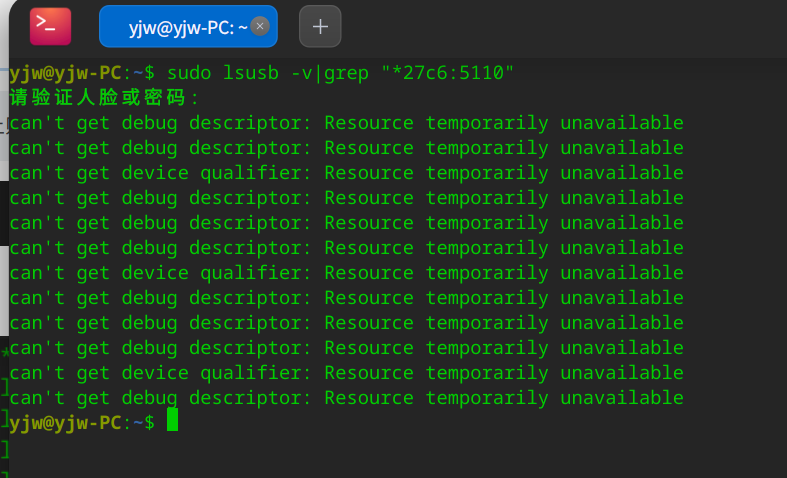Click the last device qualifier output line
This screenshot has height=478, width=787.
(346, 373)
